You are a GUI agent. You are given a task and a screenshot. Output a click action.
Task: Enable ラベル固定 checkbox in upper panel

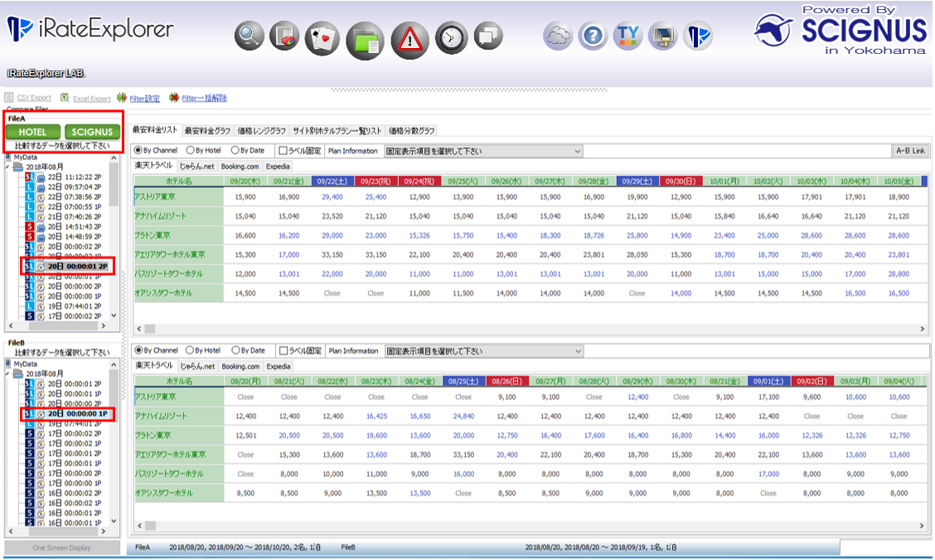(283, 151)
